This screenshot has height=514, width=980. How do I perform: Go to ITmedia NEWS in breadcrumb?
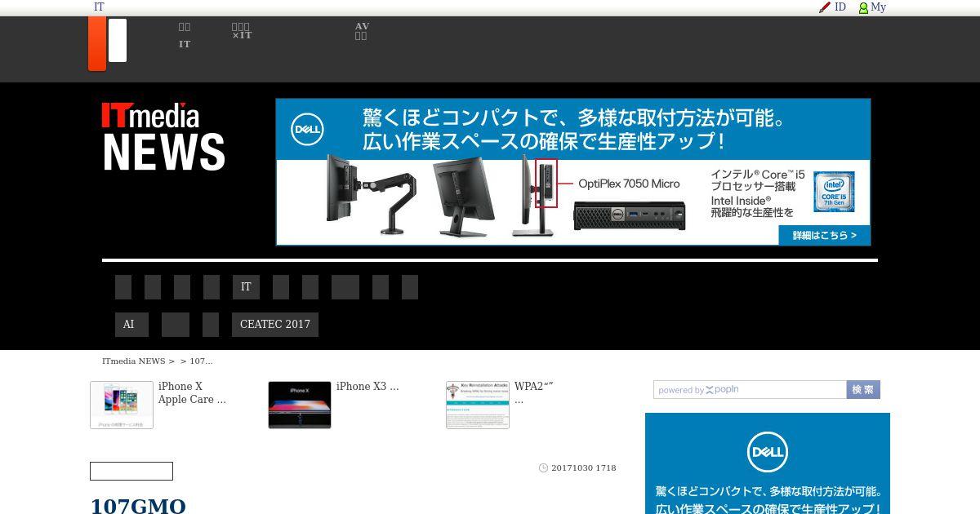pos(133,361)
